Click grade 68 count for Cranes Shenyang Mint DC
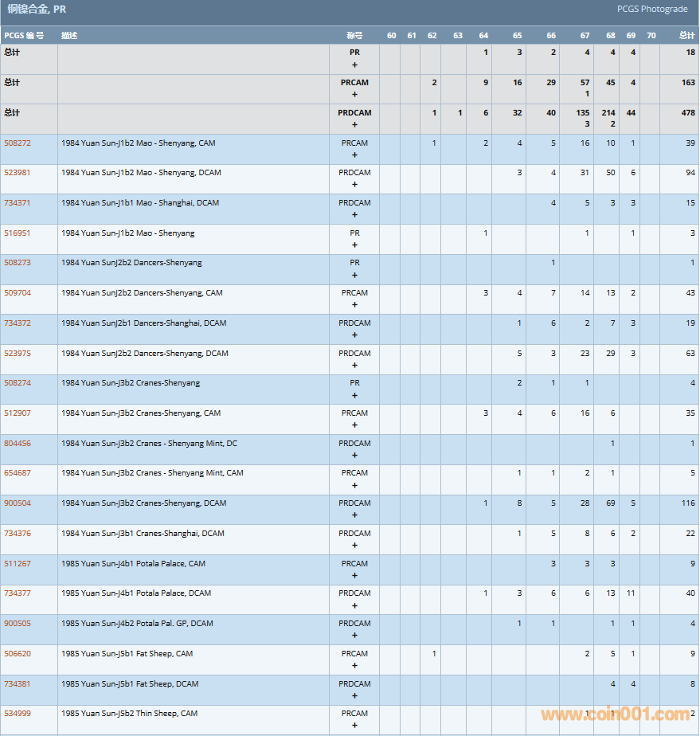700x736 pixels. (x=612, y=444)
